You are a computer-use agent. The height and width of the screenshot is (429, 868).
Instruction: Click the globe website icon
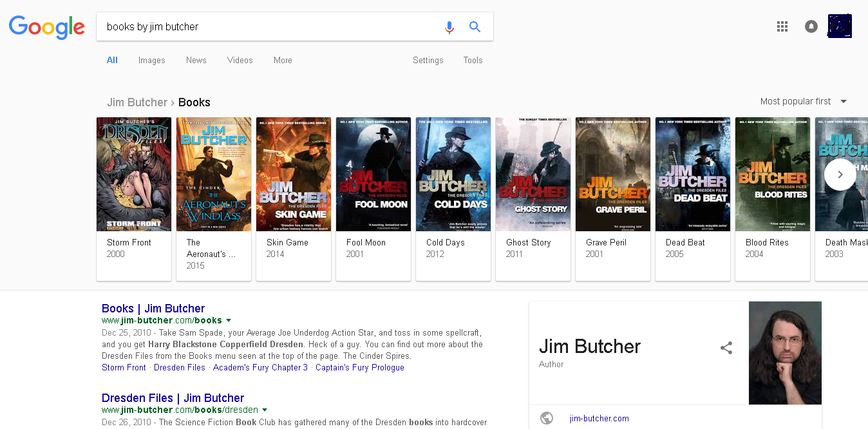pos(547,418)
